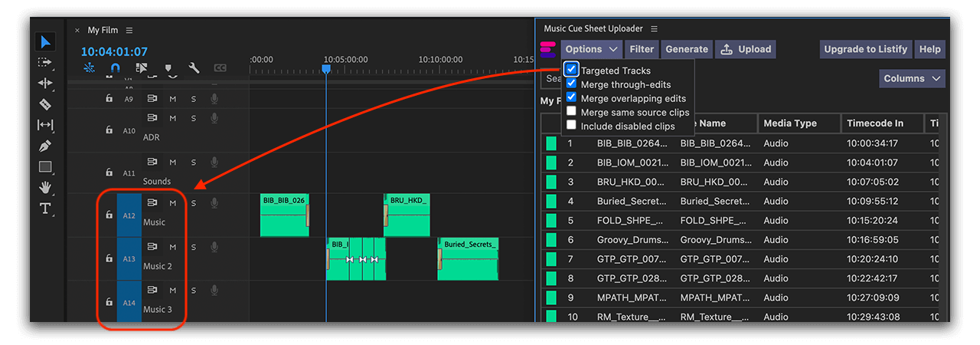Select the Pen tool
This screenshot has height=345, width=980.
tap(45, 146)
